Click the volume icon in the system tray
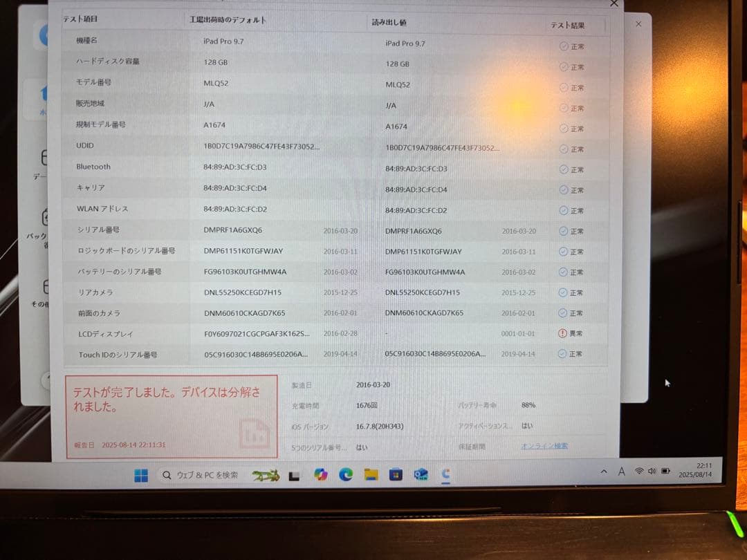The image size is (747, 560). (x=652, y=471)
